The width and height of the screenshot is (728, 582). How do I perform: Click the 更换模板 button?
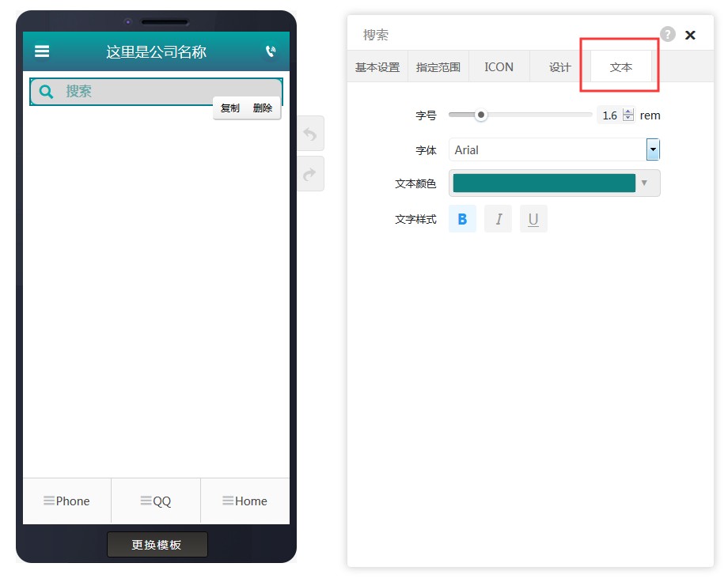tap(157, 544)
